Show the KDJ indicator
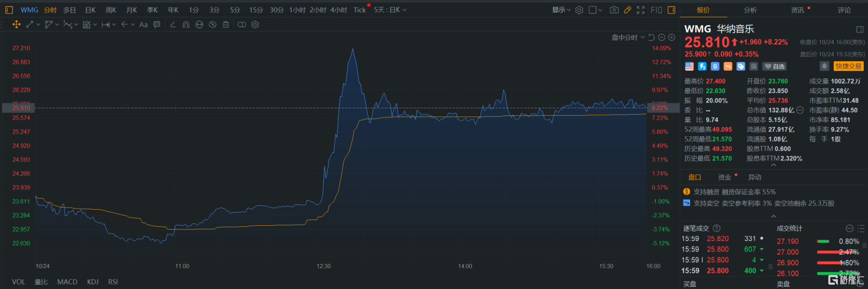Viewport: 868px width, 289px height. tap(93, 281)
